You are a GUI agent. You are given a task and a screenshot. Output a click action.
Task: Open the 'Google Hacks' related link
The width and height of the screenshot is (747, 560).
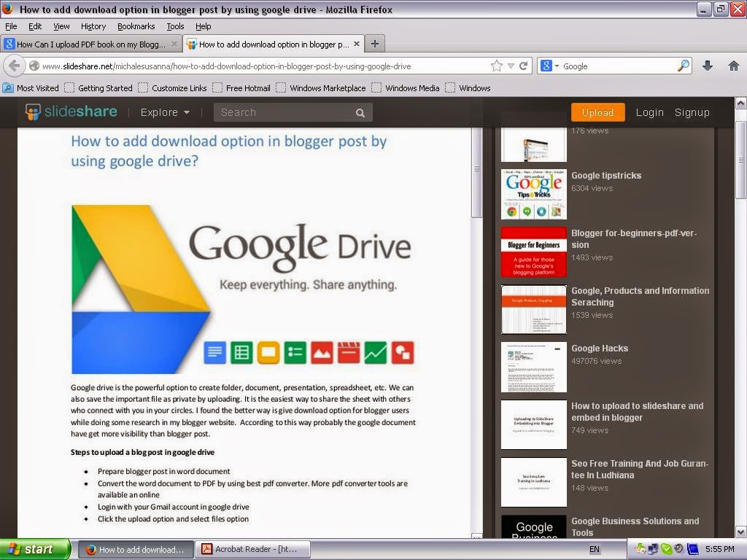tap(600, 348)
